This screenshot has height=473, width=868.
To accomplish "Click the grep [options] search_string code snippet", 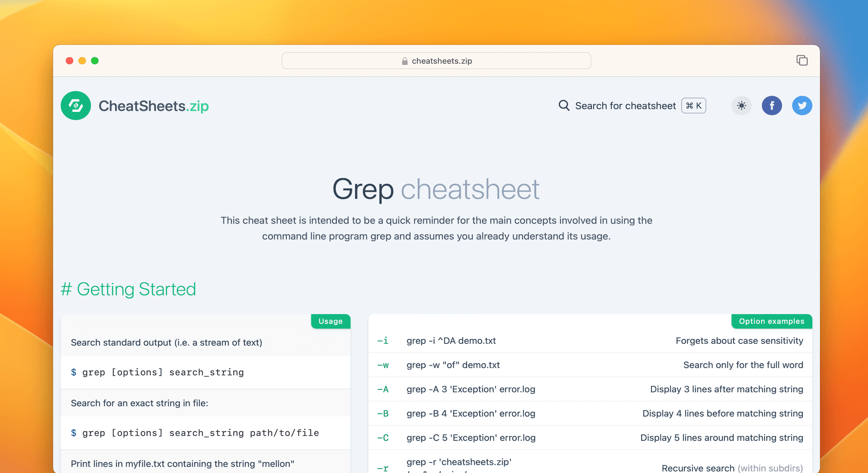I will pos(157,372).
